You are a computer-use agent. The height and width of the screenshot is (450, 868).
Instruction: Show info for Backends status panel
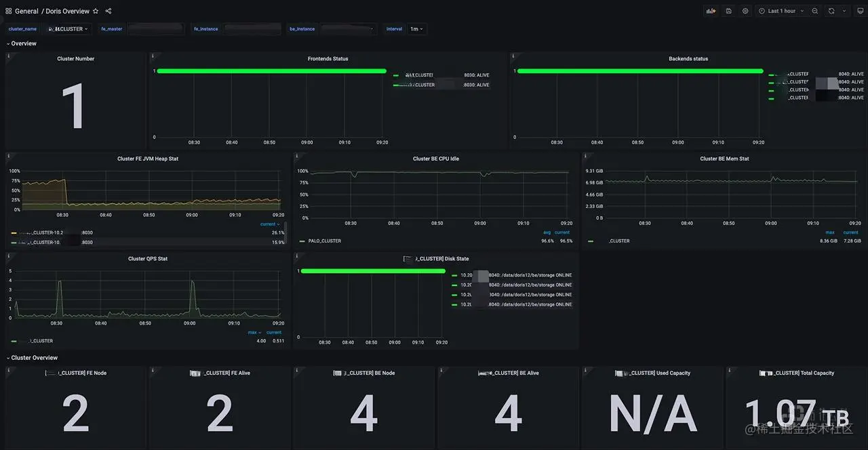point(513,56)
